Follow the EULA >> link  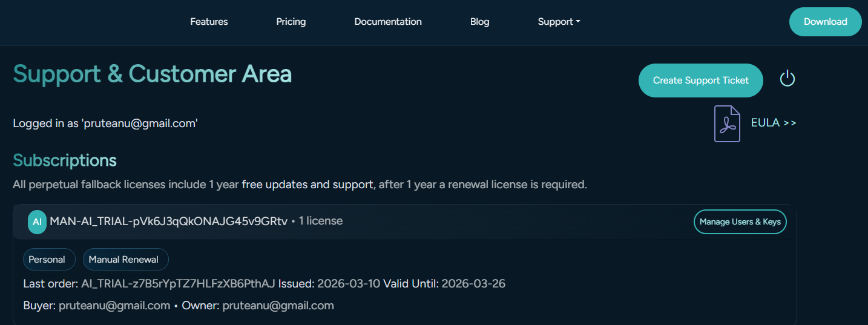(x=774, y=123)
